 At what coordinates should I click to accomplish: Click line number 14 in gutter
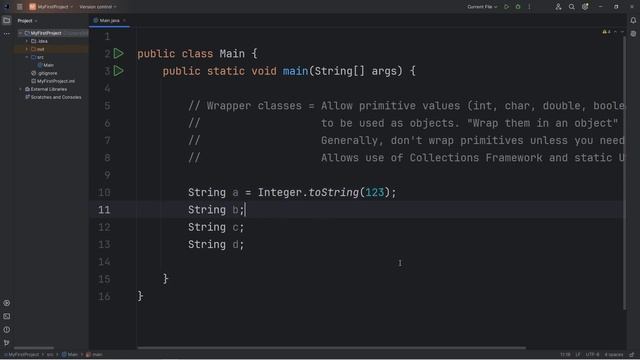[104, 262]
